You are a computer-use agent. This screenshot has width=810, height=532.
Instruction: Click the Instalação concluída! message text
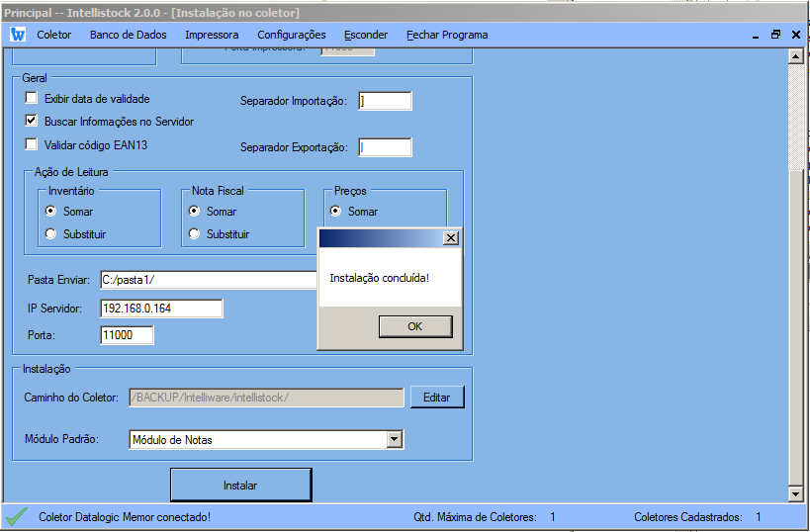[379, 278]
